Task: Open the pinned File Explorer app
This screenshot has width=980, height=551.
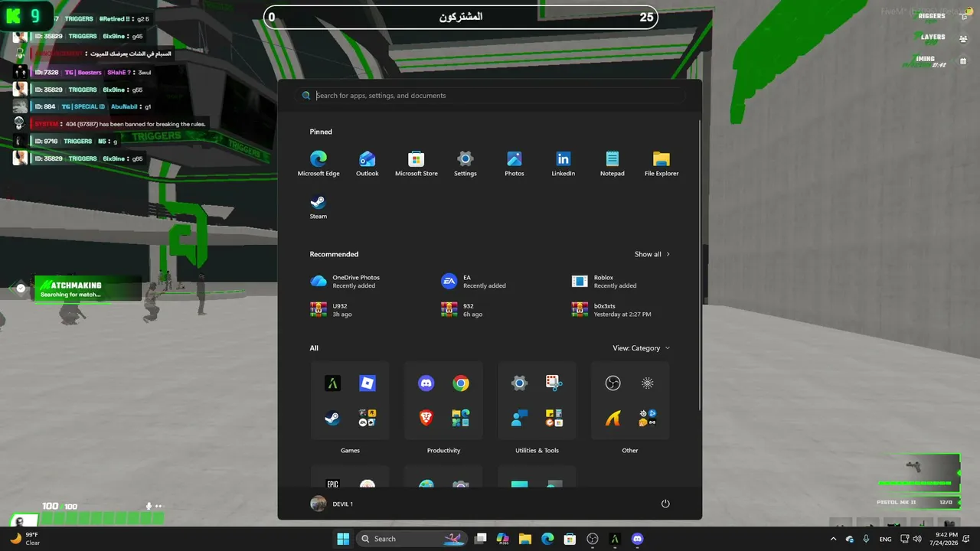Action: pos(661,164)
